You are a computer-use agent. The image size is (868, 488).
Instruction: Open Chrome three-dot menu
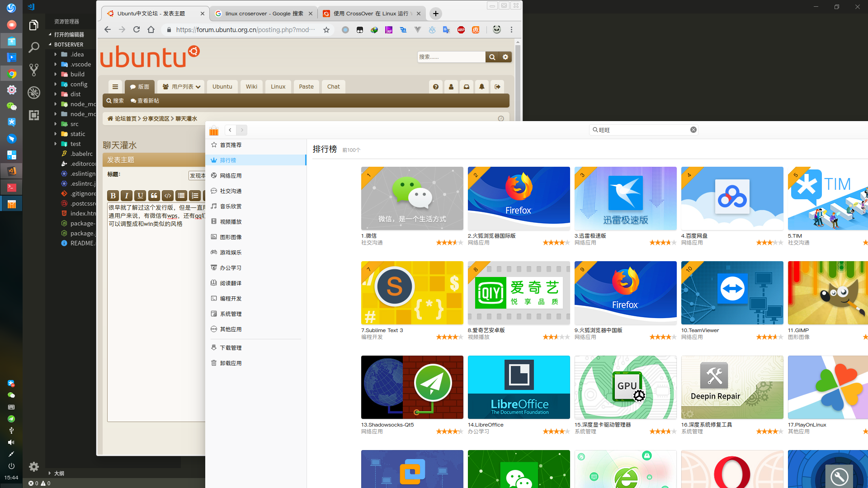[512, 30]
